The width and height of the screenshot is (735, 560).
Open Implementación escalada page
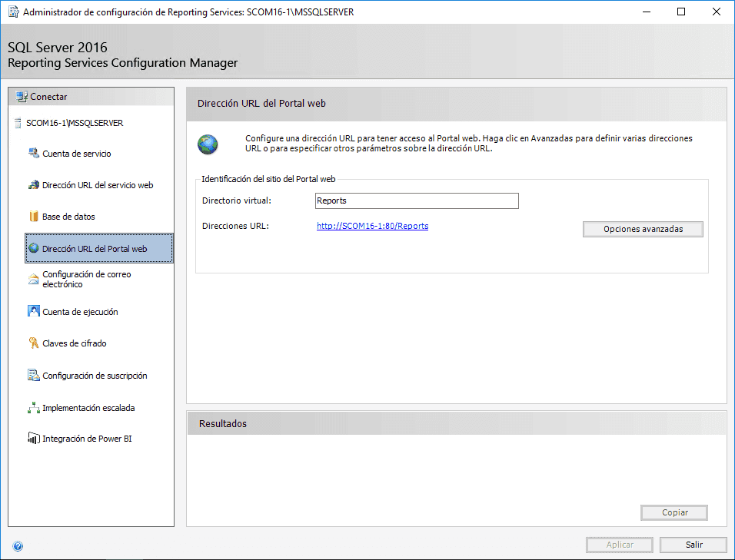click(x=88, y=408)
